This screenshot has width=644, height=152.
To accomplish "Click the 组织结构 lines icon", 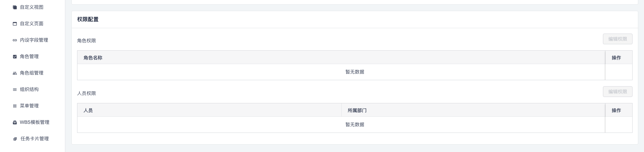I will coord(15,89).
